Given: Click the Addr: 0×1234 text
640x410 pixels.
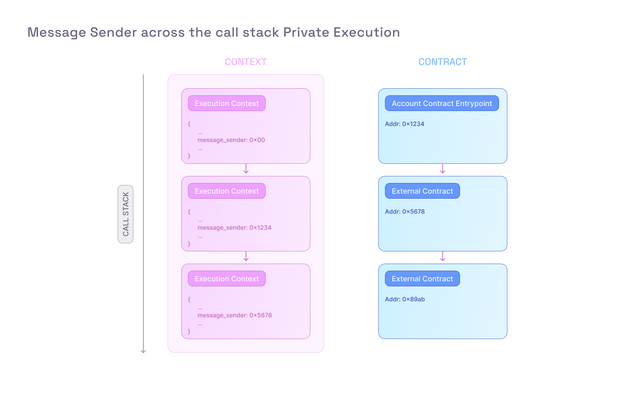Looking at the screenshot, I should click(404, 124).
